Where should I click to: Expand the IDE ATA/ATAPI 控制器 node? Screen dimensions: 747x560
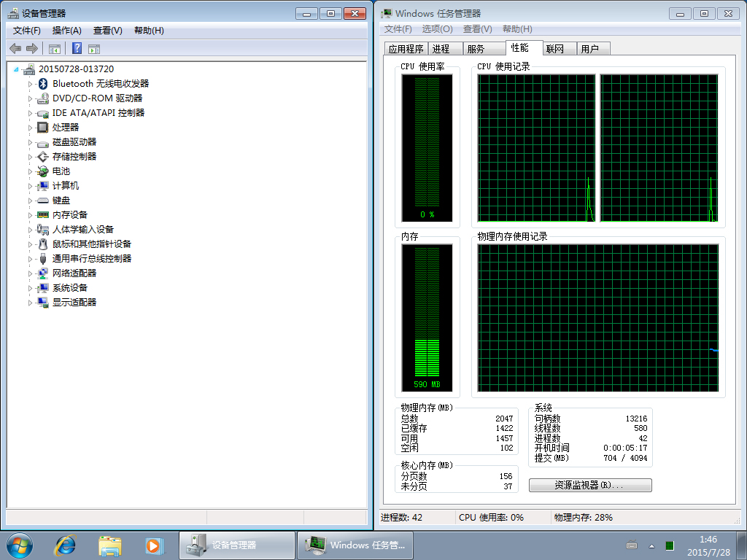30,113
